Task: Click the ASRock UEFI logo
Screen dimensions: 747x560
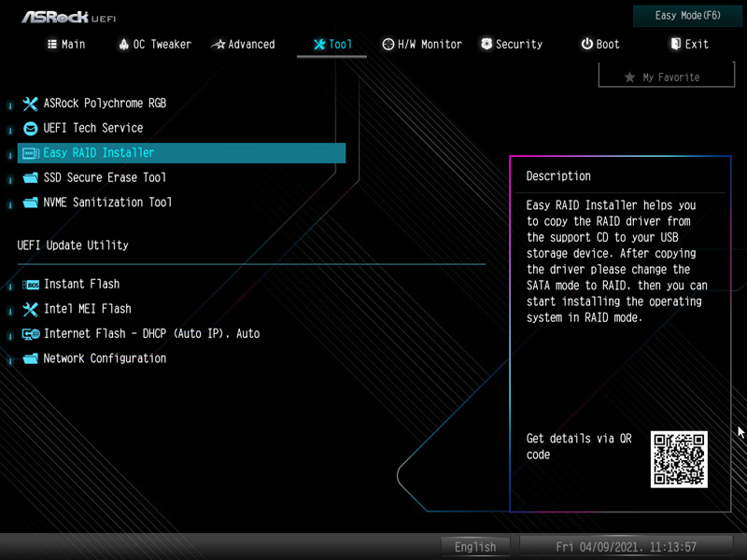Action: (x=68, y=18)
